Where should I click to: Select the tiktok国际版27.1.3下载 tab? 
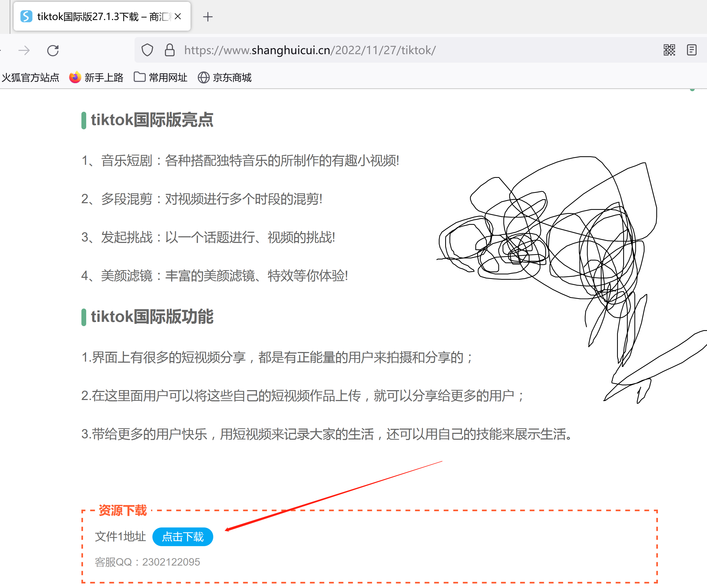pyautogui.click(x=102, y=16)
